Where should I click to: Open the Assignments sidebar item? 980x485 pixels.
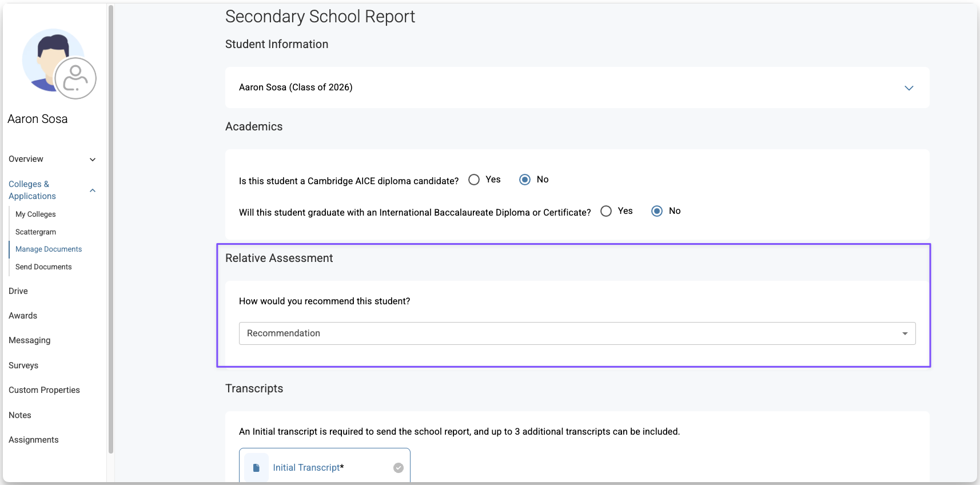tap(34, 440)
